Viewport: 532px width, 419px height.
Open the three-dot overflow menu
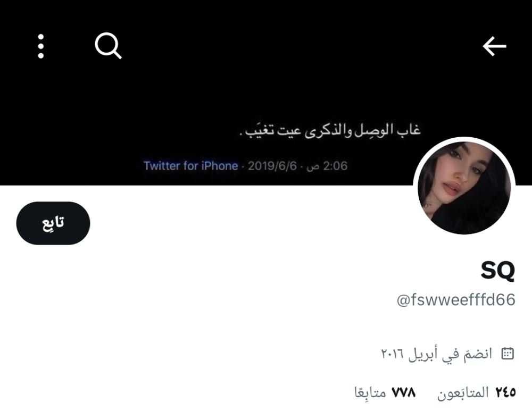[x=41, y=46]
